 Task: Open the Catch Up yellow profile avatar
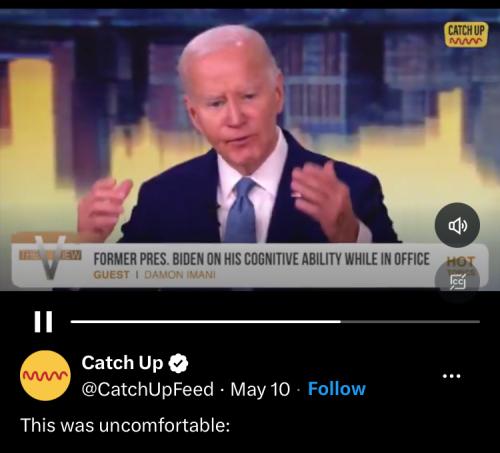click(x=45, y=375)
